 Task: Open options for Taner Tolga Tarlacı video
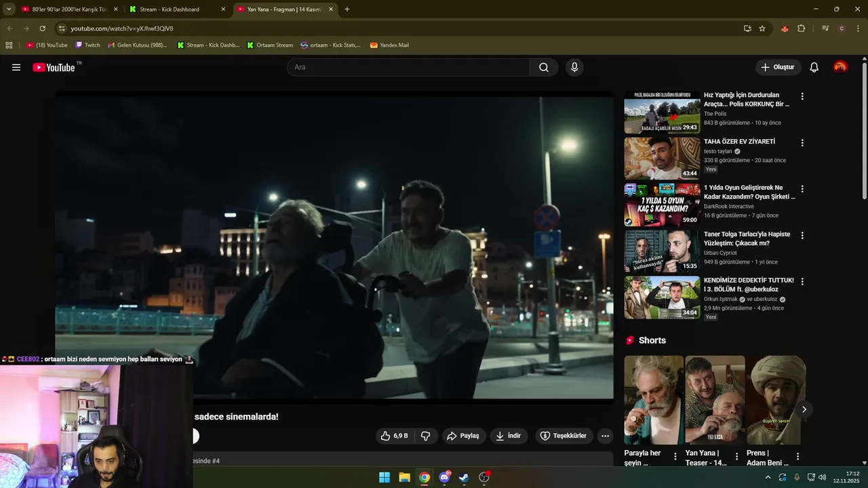802,235
